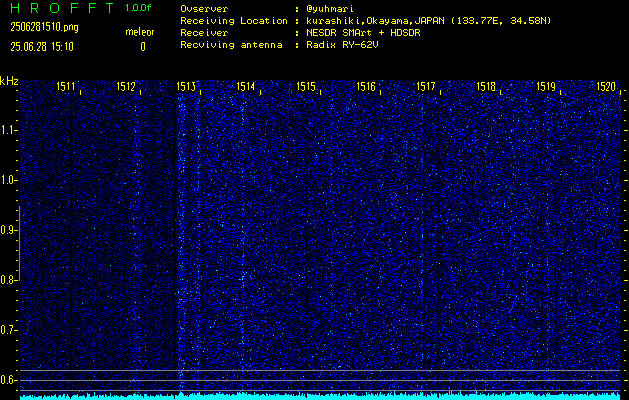Click the HROFFT title text
This screenshot has width=629, height=400.
pos(62,8)
